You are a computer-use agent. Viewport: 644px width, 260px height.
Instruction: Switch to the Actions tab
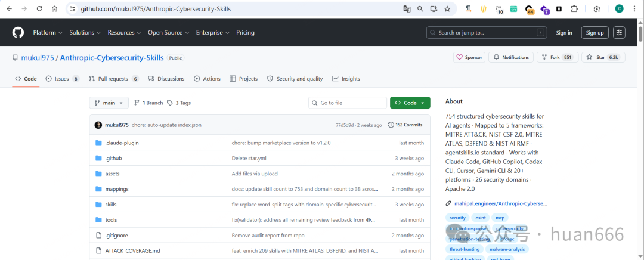coord(207,79)
